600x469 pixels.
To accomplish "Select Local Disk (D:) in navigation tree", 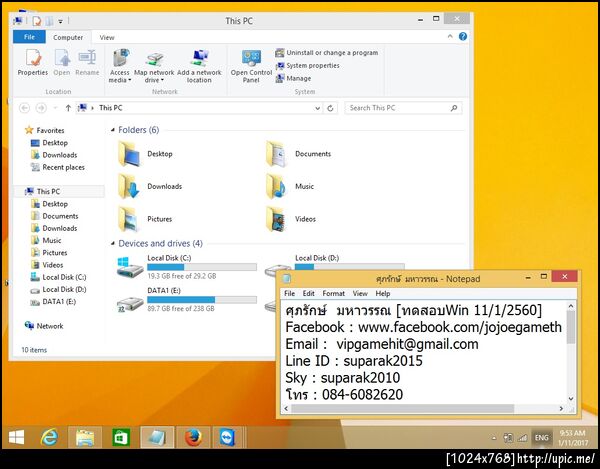I will pos(58,289).
